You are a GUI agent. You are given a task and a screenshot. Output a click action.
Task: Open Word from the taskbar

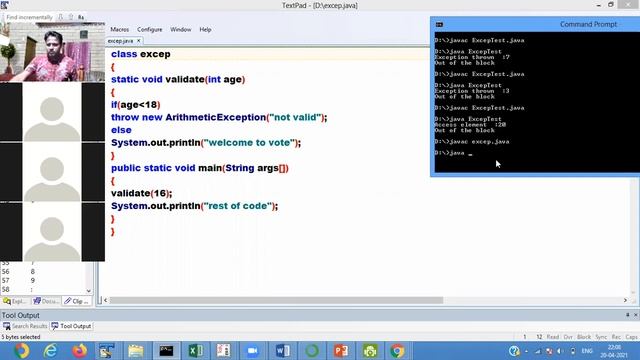(x=282, y=351)
